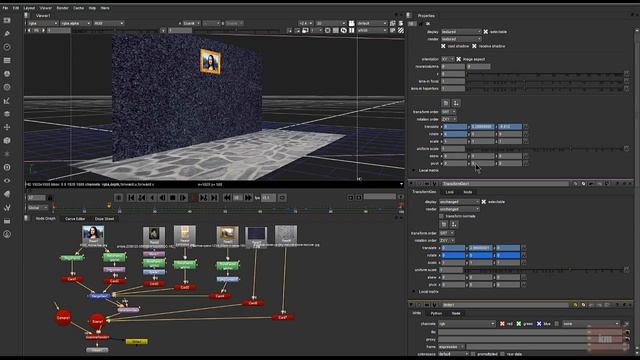
Task: Open the Time nodes clock icon
Action: coord(7,47)
